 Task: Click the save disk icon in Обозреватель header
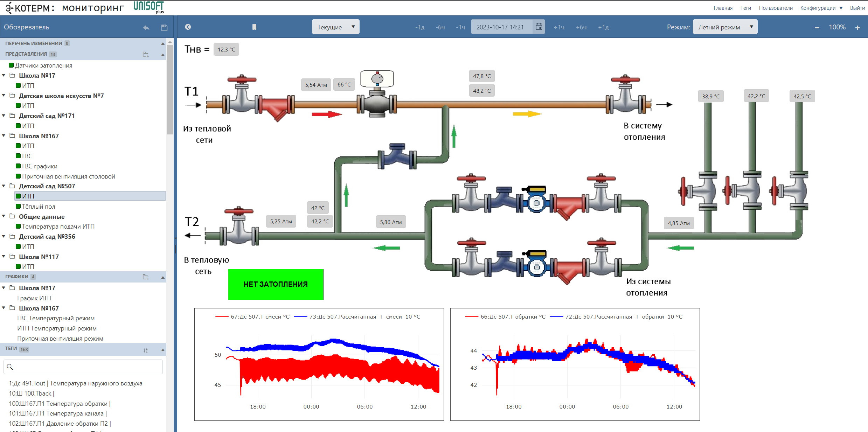[x=164, y=27]
